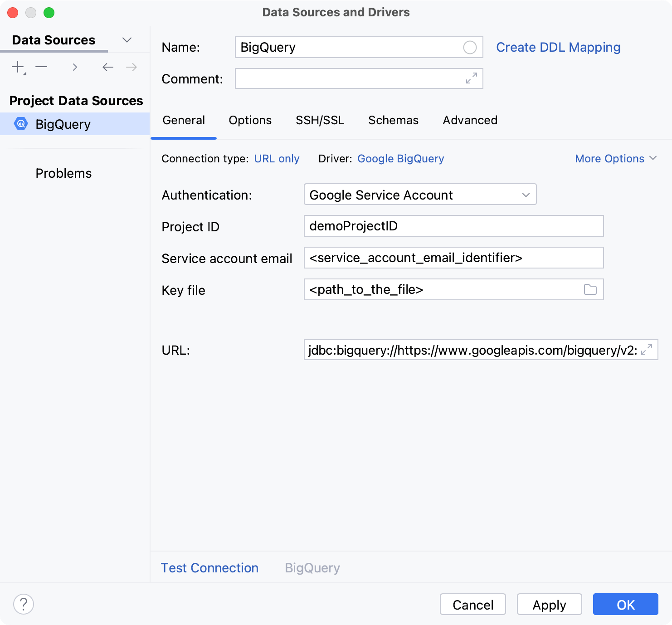672x625 pixels.
Task: Navigate forward using the right arrow icon
Action: (x=131, y=67)
